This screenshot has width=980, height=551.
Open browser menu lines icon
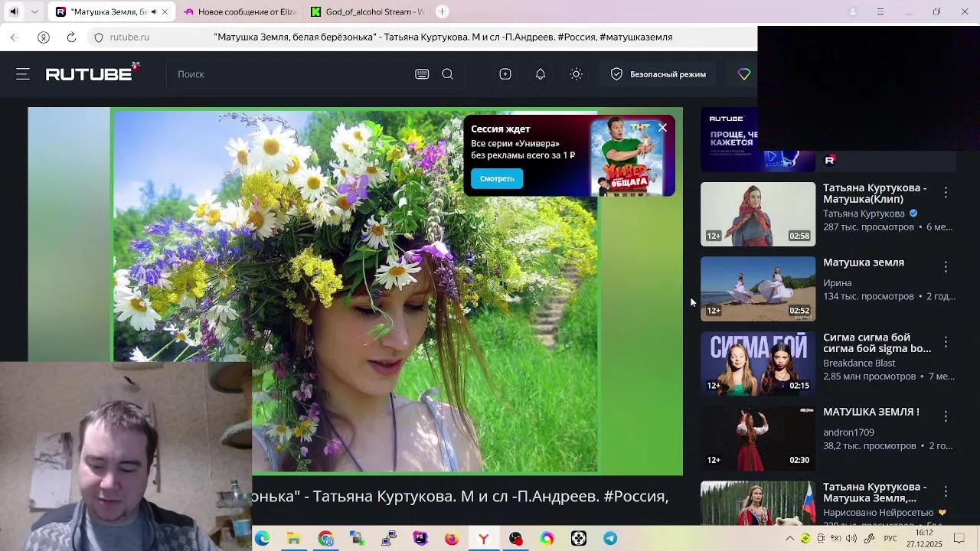[880, 11]
